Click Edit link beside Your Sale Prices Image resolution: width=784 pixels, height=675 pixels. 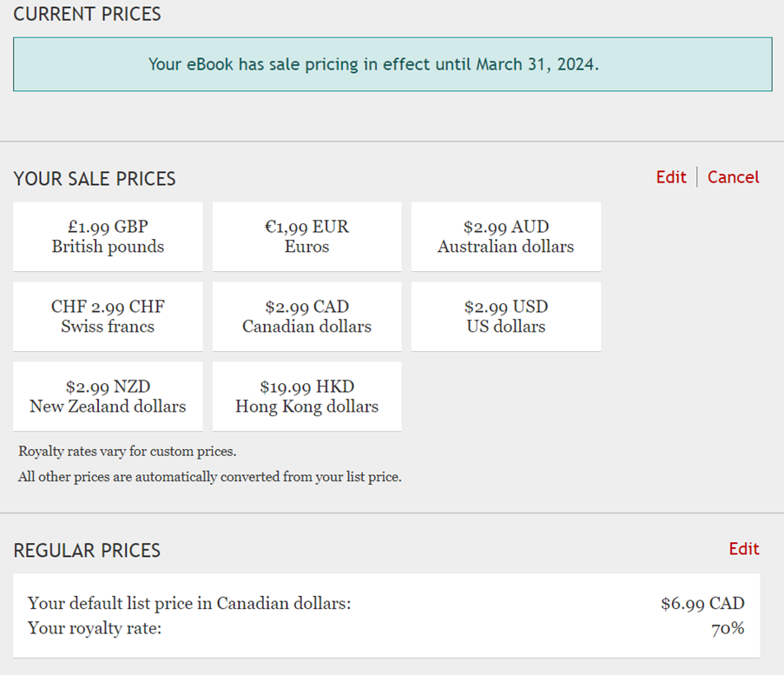coord(671,177)
